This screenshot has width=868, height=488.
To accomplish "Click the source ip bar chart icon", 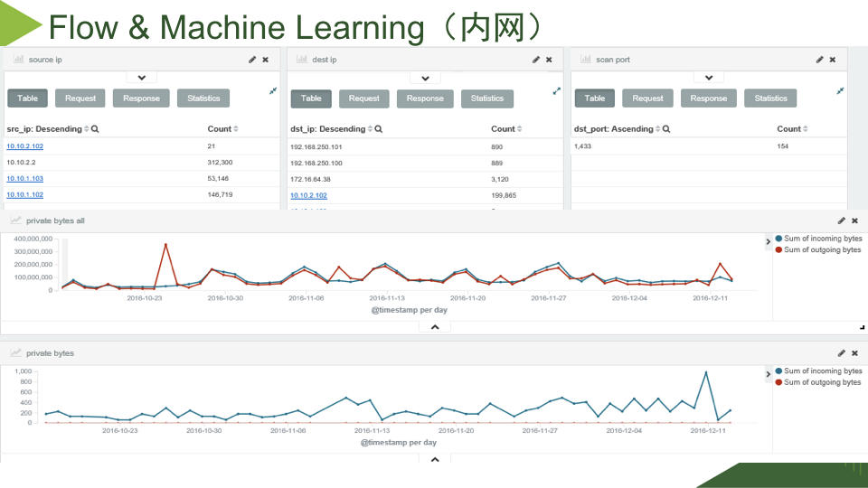I will coord(18,60).
